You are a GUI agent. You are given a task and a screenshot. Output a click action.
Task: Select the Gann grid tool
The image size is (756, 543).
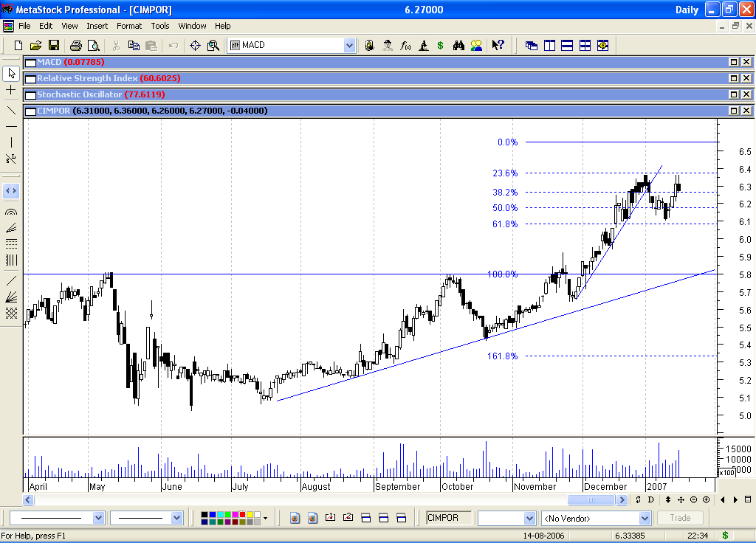pos(11,313)
